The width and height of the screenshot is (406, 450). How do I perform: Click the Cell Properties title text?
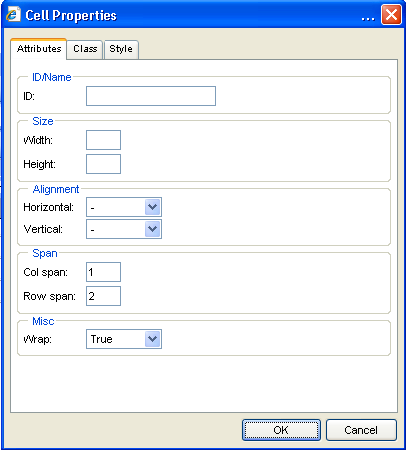click(x=71, y=15)
